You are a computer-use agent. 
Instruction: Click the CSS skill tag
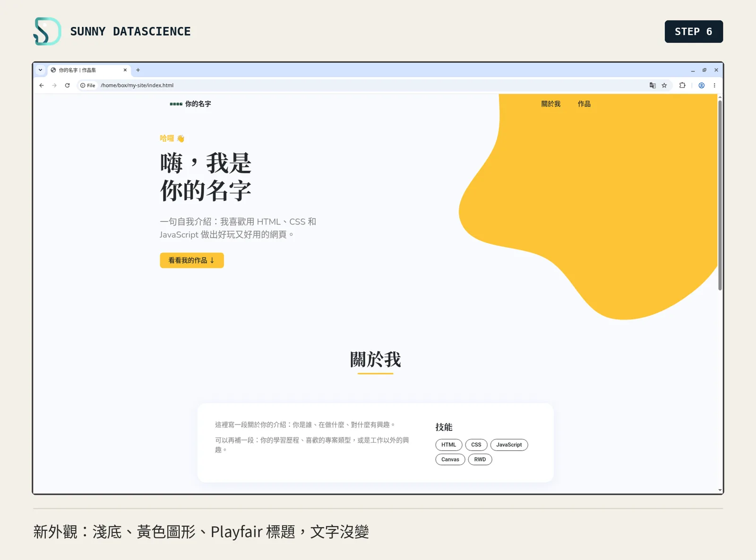click(476, 445)
